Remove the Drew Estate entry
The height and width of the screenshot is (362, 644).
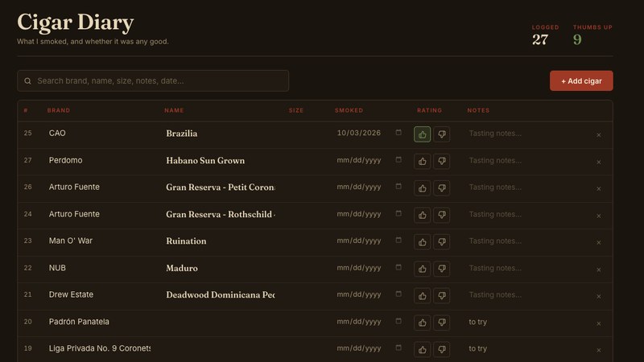point(598,296)
